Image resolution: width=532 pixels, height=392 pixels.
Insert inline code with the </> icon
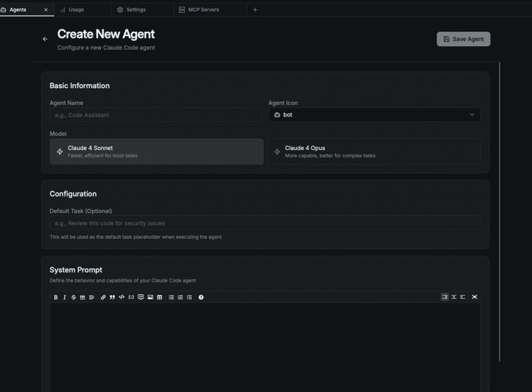pyautogui.click(x=122, y=297)
